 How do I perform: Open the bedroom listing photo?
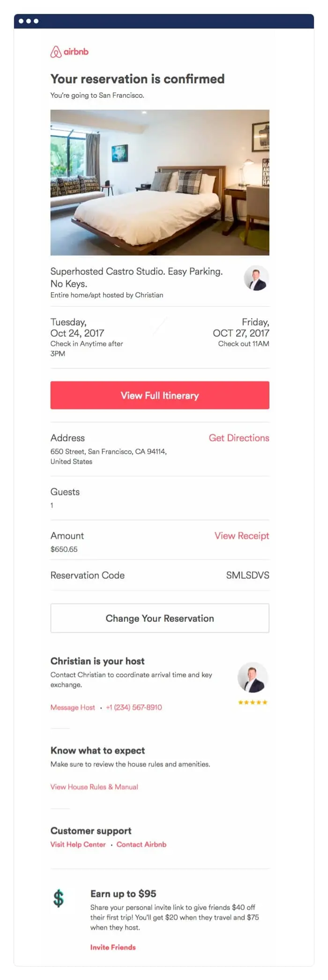coord(160,183)
